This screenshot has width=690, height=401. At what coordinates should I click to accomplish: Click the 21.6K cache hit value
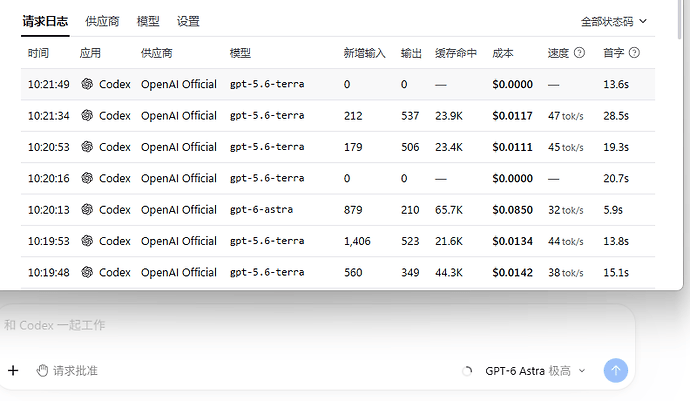coord(449,241)
